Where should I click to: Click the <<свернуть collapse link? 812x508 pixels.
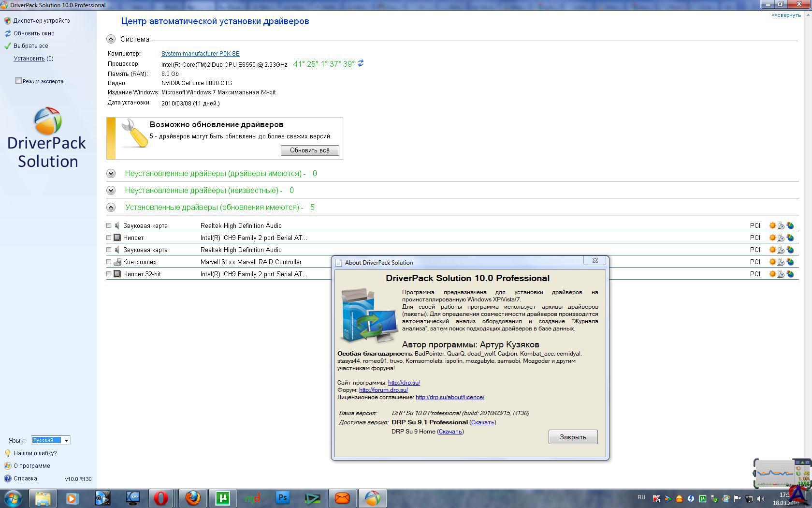tap(786, 15)
